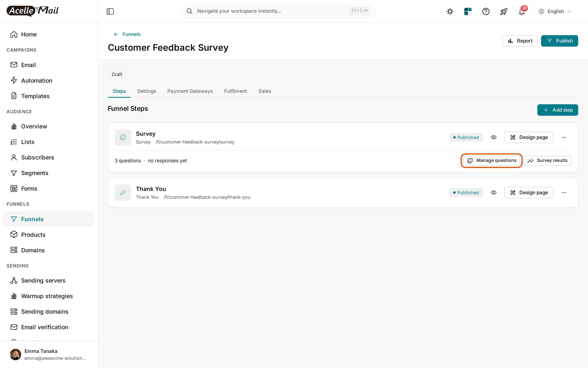Open Domains under Funnels section

[49, 250]
